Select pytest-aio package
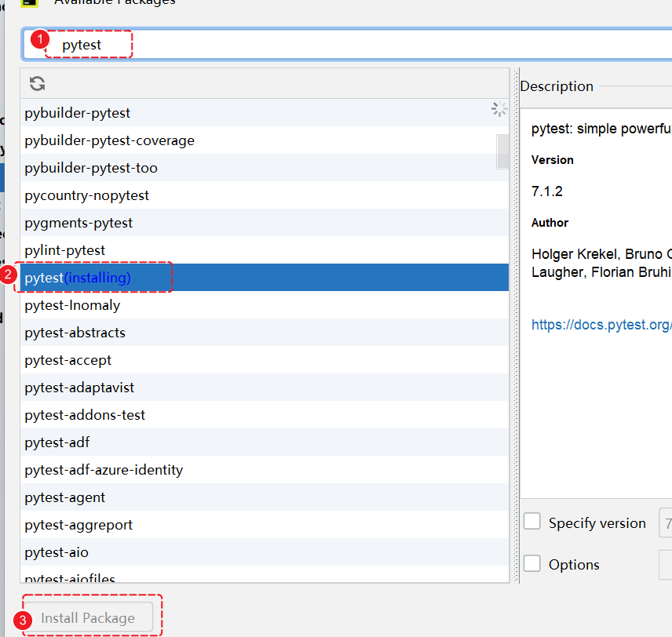 point(264,551)
